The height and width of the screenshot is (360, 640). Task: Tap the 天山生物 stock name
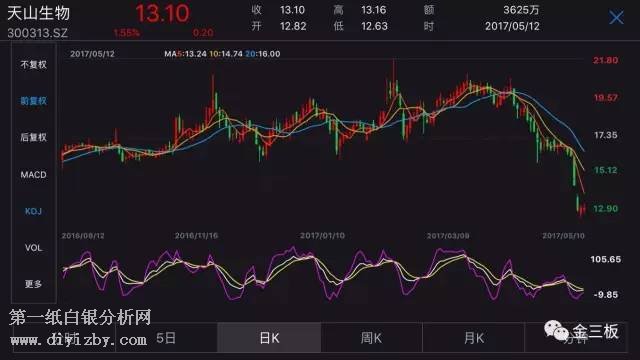coord(38,13)
